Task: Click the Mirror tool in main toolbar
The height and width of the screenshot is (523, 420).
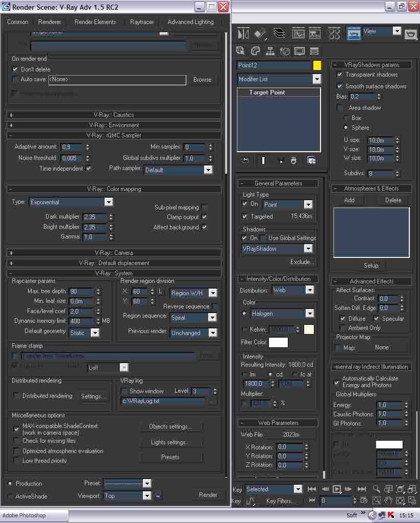Action: click(243, 33)
